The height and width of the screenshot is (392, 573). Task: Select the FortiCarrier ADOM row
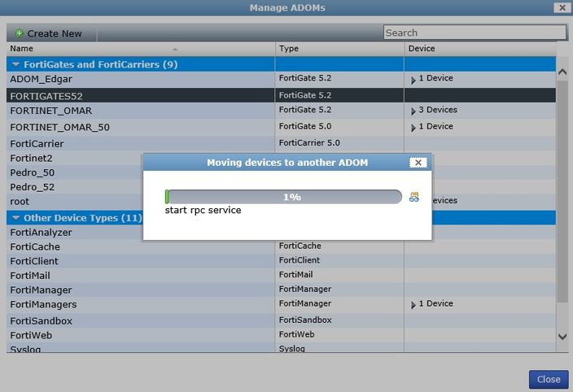click(x=281, y=143)
